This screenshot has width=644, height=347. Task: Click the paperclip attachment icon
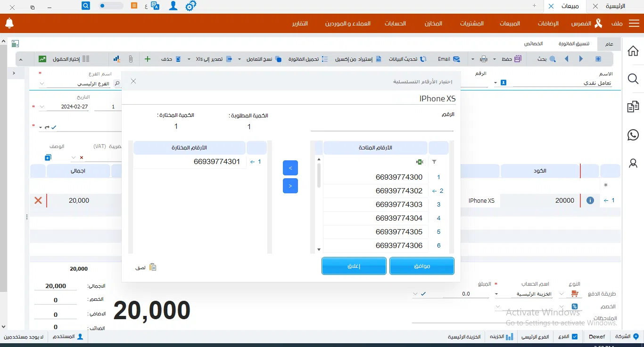tap(131, 59)
